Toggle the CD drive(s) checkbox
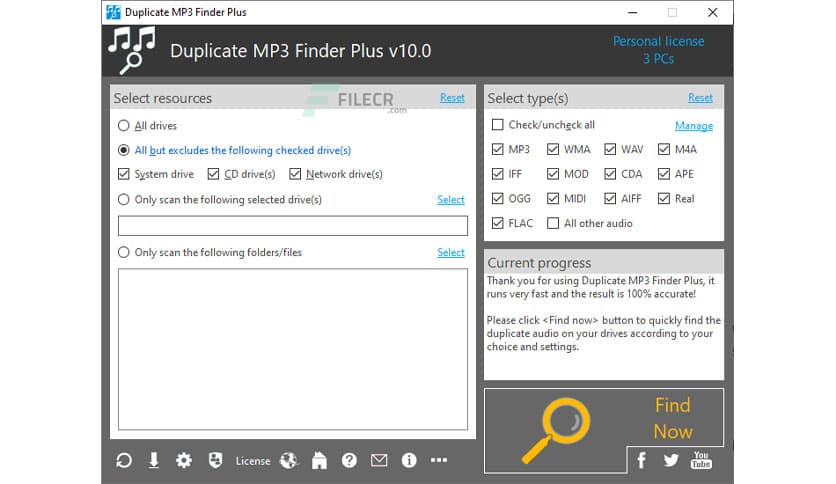The height and width of the screenshot is (484, 836). pos(213,174)
